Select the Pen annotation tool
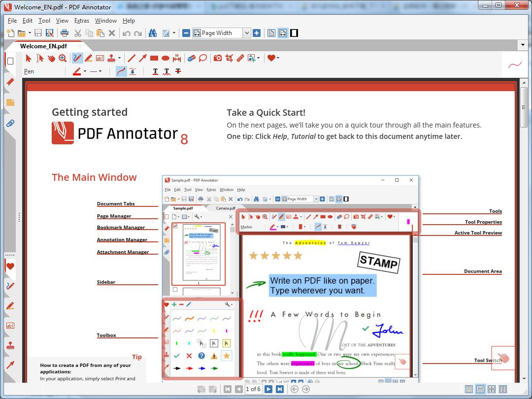This screenshot has width=532, height=399. (x=77, y=58)
